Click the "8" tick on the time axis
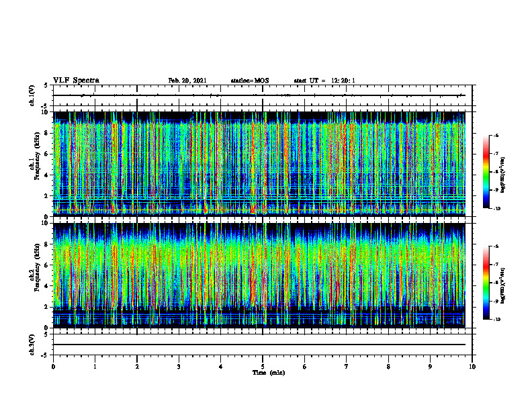 click(388, 367)
